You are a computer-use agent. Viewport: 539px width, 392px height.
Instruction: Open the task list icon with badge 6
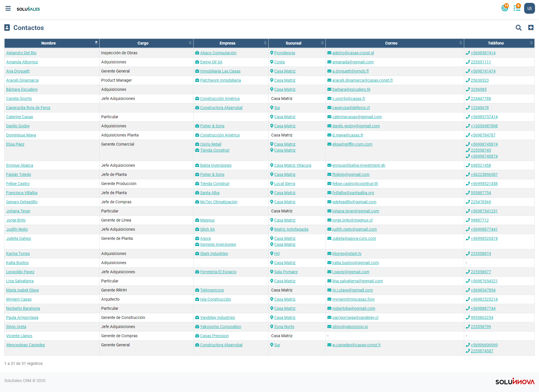pyautogui.click(x=517, y=8)
